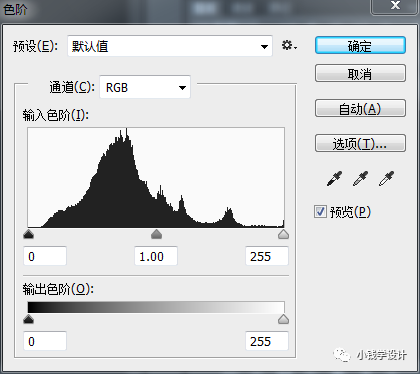Image resolution: width=420 pixels, height=374 pixels.
Task: Click the 确定 button
Action: [360, 45]
